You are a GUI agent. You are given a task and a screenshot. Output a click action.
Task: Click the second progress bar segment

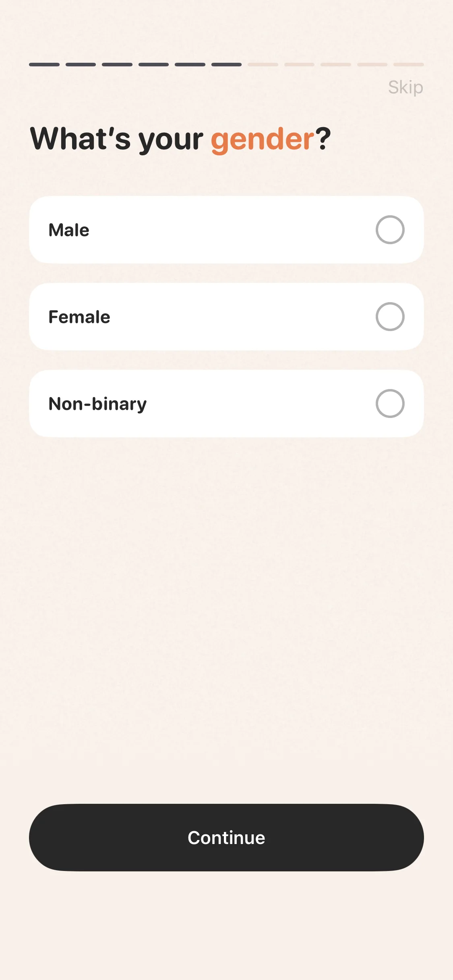tap(81, 64)
